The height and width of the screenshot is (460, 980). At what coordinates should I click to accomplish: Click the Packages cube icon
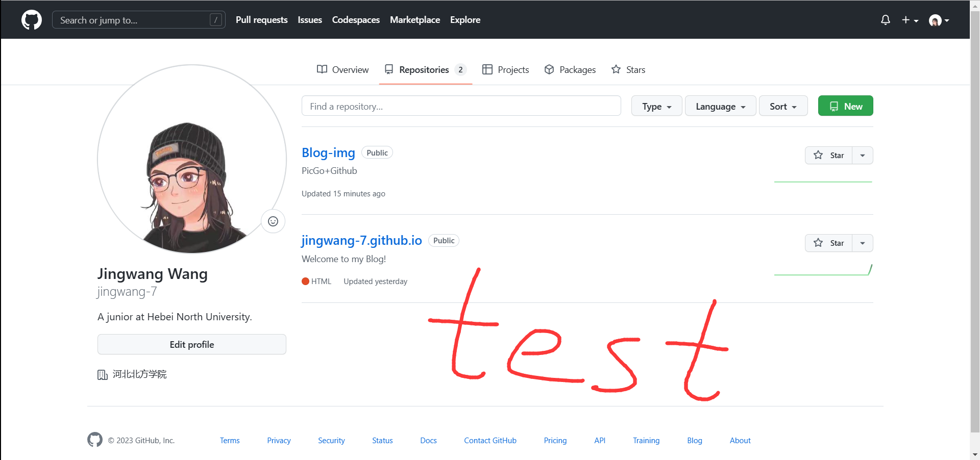(549, 69)
